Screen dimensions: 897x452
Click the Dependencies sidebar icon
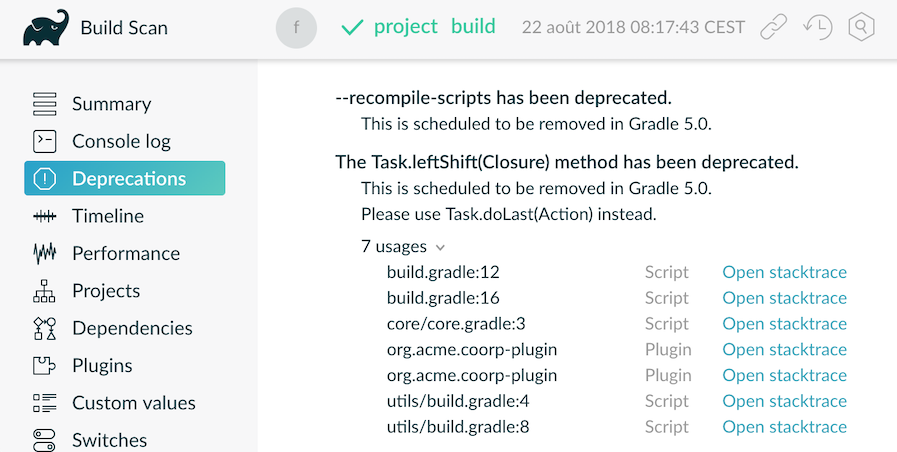45,328
